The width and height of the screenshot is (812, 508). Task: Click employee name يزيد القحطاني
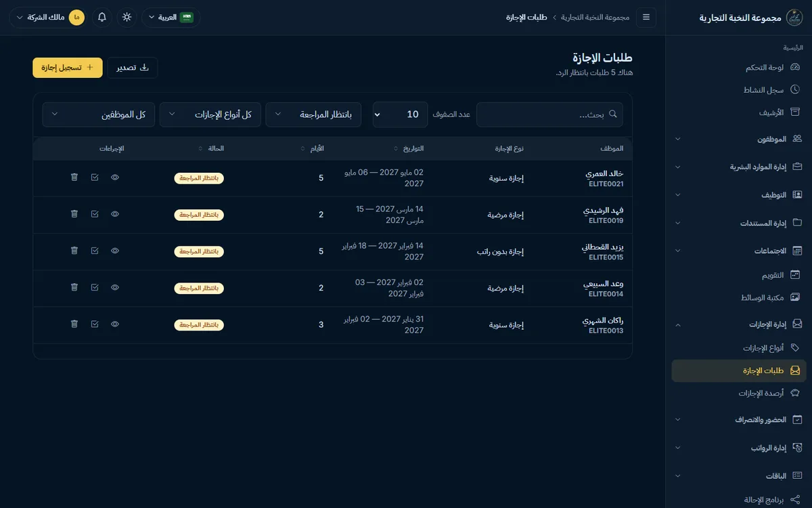[x=602, y=247]
